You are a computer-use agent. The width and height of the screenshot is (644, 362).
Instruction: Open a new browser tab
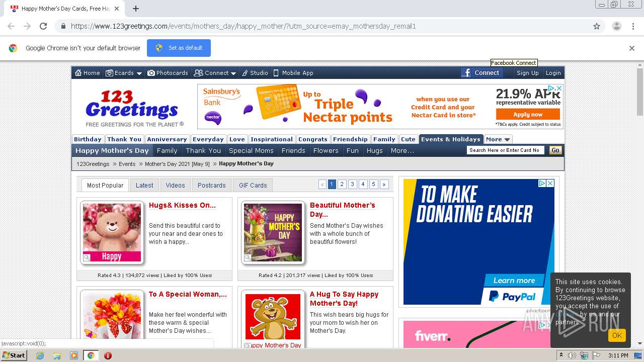135,9
